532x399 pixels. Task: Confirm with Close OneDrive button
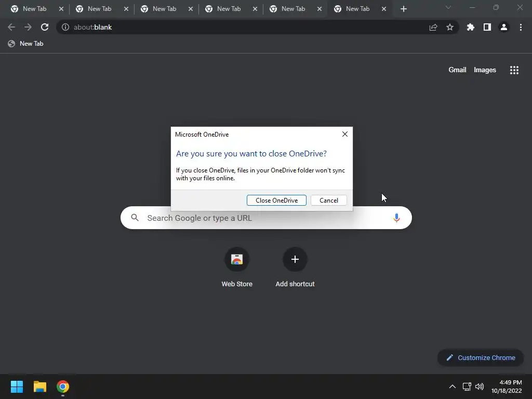[x=276, y=200]
